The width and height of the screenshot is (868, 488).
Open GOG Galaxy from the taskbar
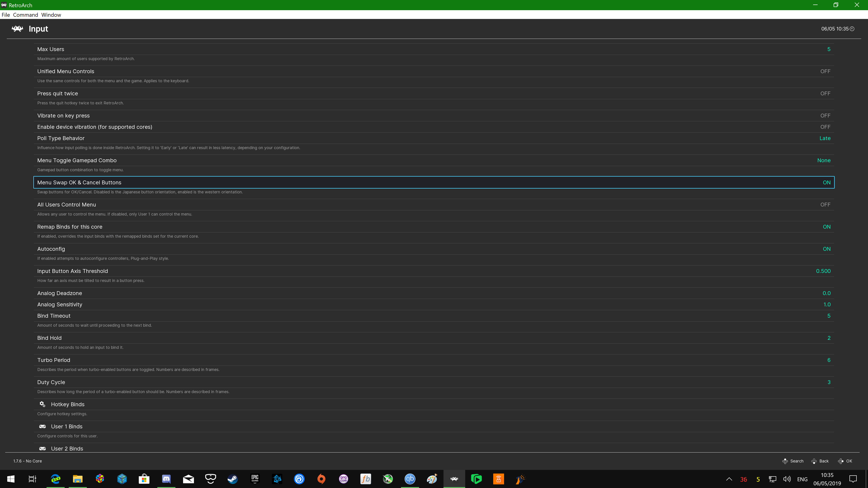tap(343, 479)
